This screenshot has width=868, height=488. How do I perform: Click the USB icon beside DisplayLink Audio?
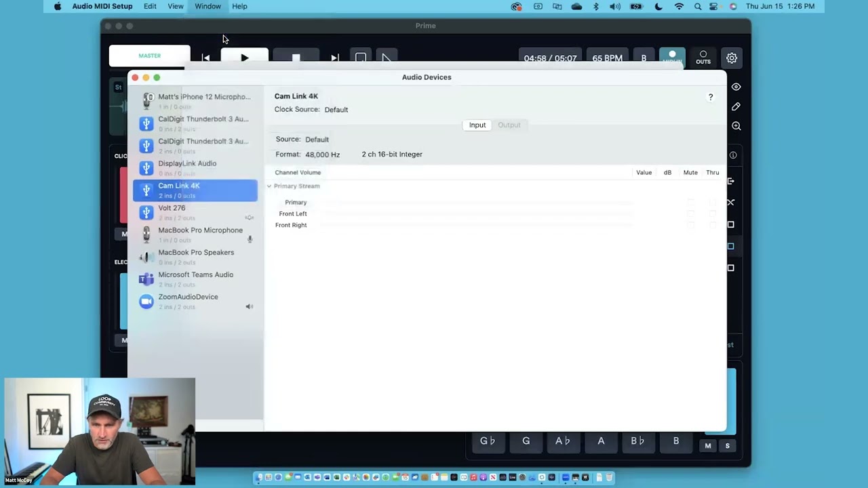(x=146, y=168)
